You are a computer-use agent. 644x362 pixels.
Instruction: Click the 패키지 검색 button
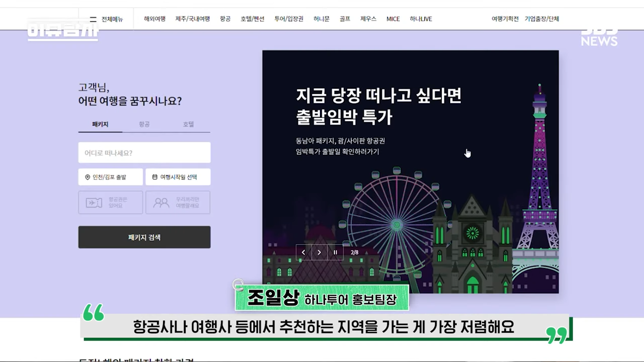(x=144, y=237)
